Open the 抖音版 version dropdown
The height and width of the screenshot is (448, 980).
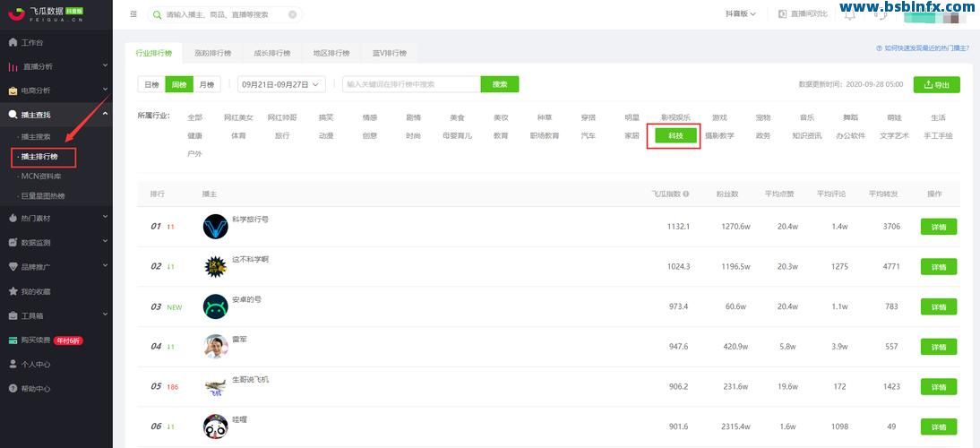click(x=740, y=13)
